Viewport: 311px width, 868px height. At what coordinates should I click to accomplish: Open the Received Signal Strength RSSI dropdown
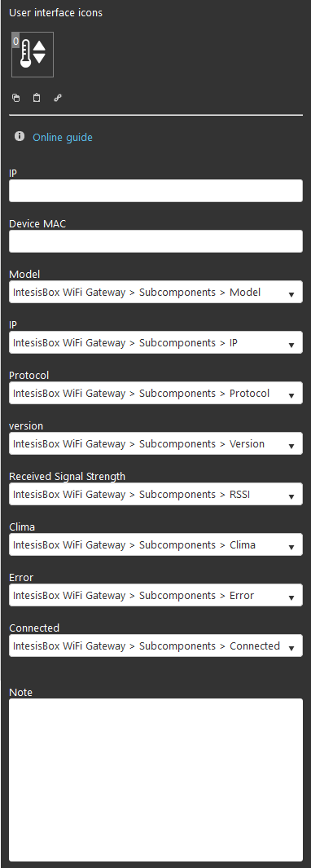[156, 494]
